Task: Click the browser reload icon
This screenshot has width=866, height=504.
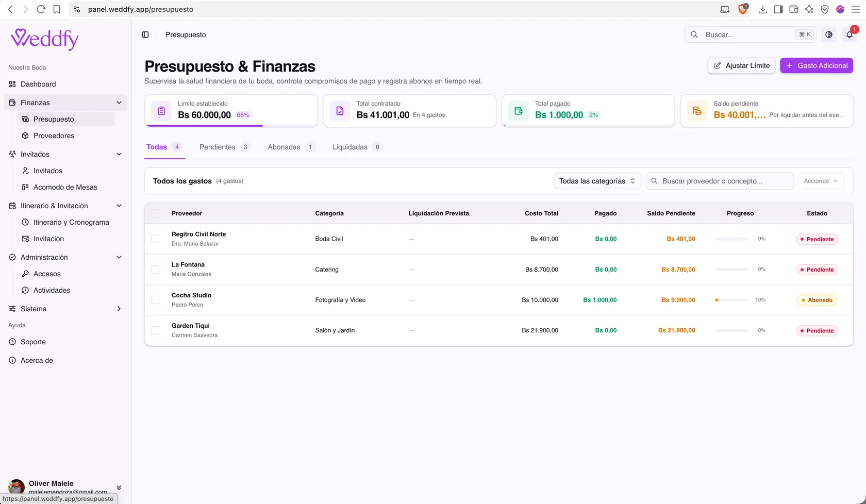Action: click(x=41, y=9)
